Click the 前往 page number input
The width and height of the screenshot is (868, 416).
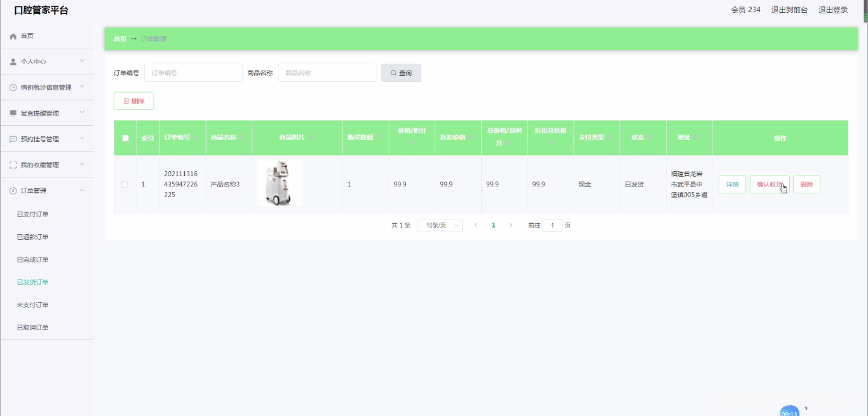552,225
